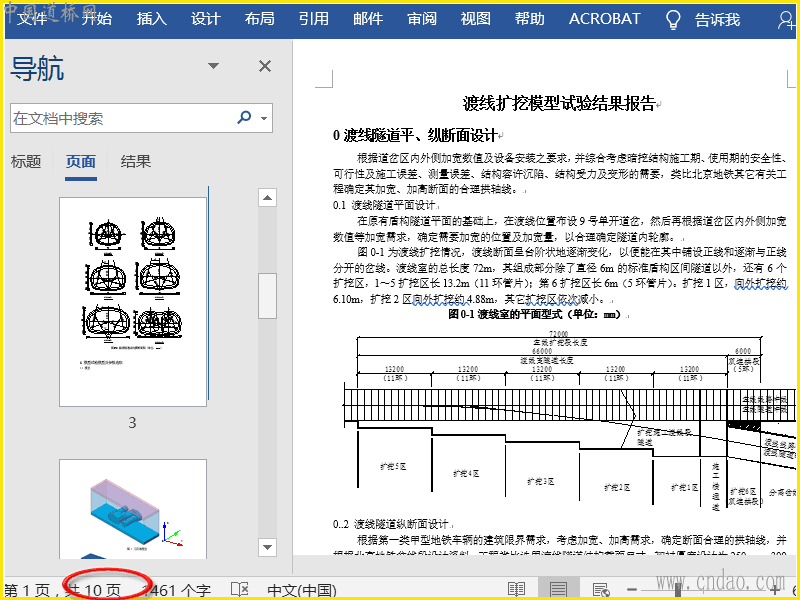Select the Print Layout view icon
The width and height of the screenshot is (800, 600).
point(559,590)
